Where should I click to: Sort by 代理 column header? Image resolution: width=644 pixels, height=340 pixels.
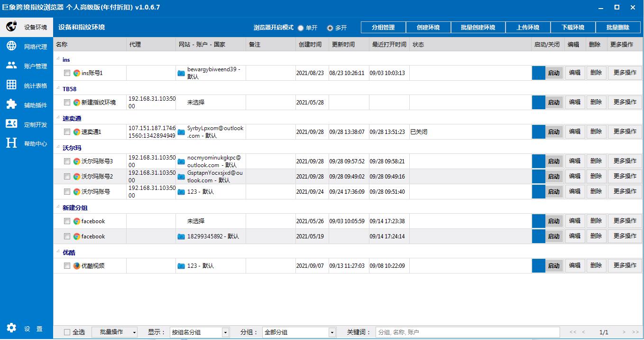pos(151,45)
